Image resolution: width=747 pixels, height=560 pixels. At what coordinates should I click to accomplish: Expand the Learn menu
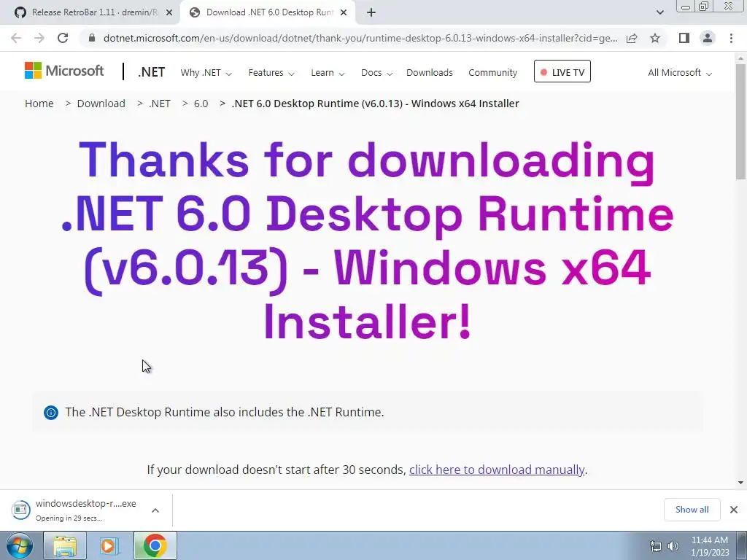tap(328, 72)
